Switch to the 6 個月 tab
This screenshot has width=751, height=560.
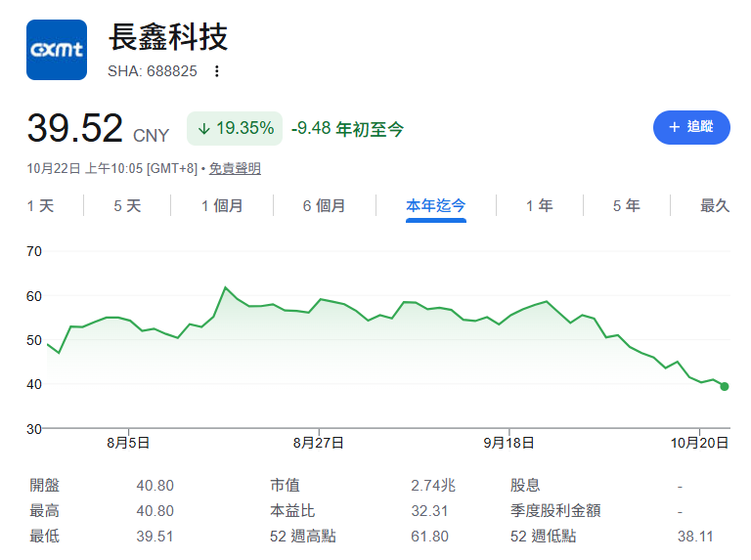click(x=325, y=206)
